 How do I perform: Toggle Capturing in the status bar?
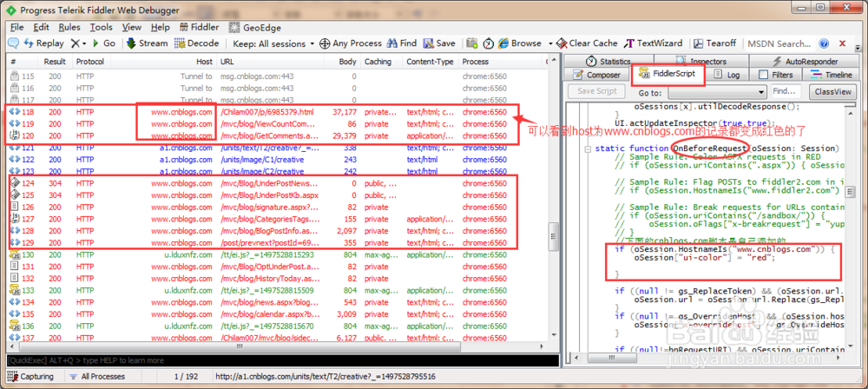pyautogui.click(x=31, y=377)
